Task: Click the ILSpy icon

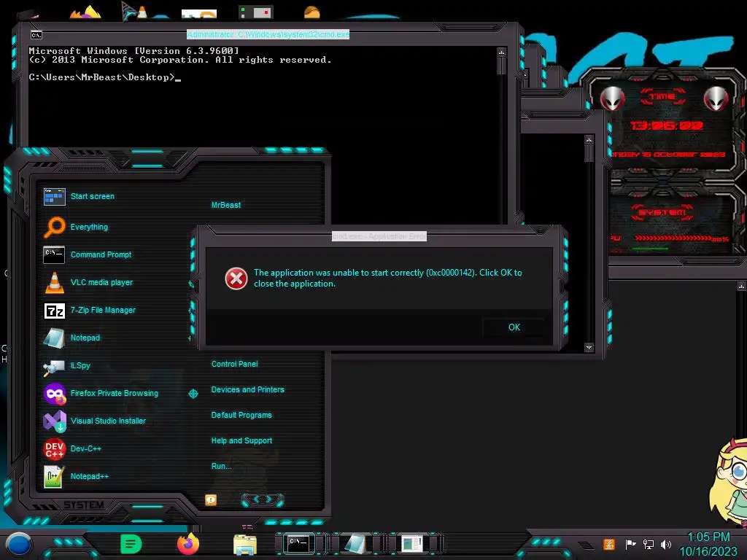Action: [54, 367]
